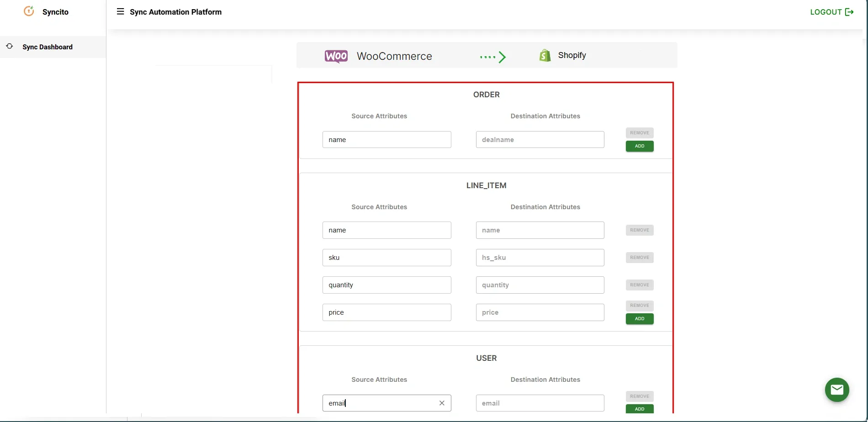This screenshot has height=422, width=868.
Task: Click REMOVE next to the sku mapping
Action: pos(639,257)
